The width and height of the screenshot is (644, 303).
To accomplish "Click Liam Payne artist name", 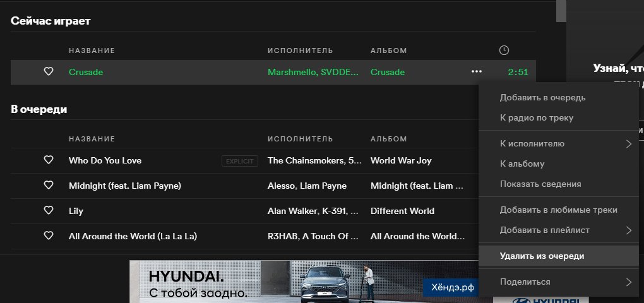I will pos(323,186).
